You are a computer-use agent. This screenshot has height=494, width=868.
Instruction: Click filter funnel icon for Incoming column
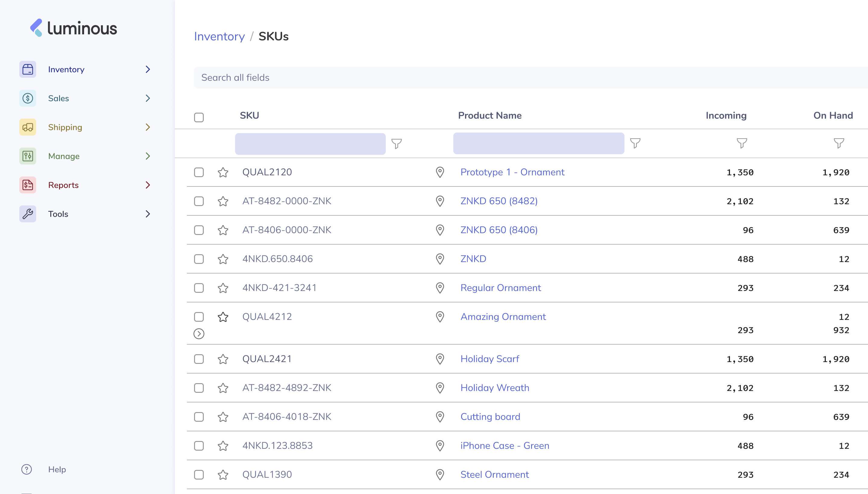click(x=741, y=143)
